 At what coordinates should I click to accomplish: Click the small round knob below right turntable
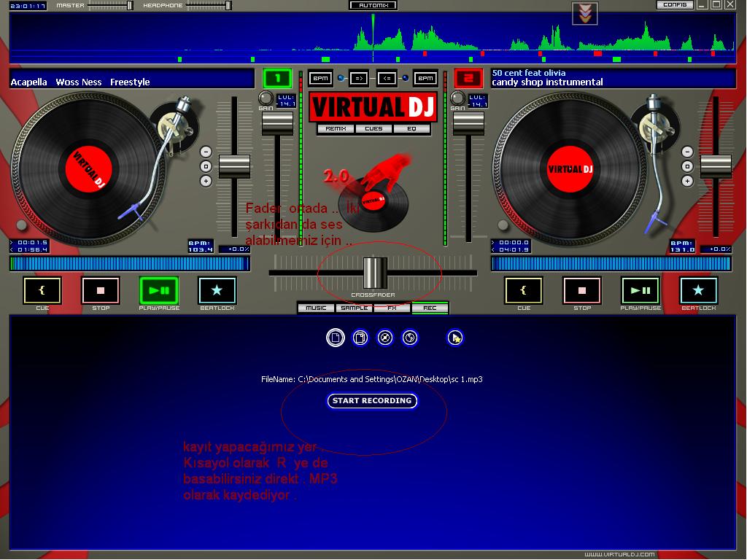coord(503,225)
